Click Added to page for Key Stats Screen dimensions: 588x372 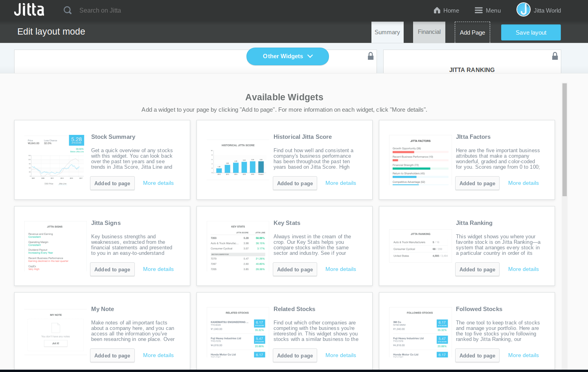click(x=295, y=269)
